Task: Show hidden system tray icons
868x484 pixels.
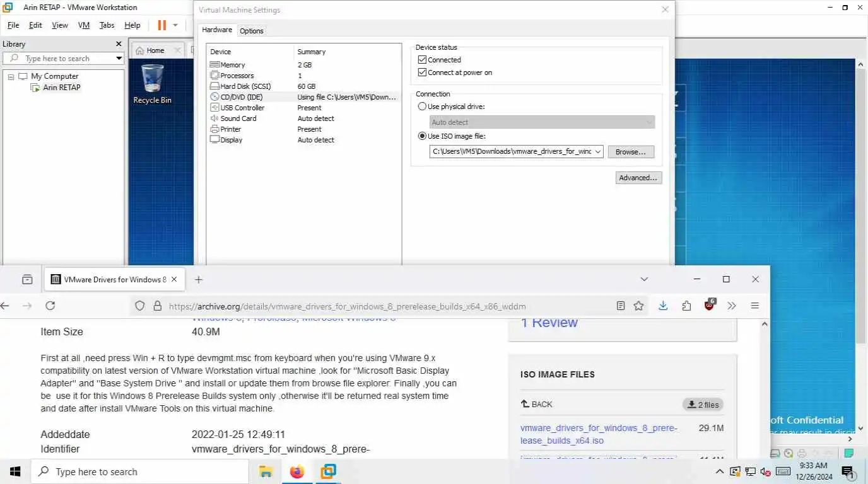Action: click(x=719, y=471)
